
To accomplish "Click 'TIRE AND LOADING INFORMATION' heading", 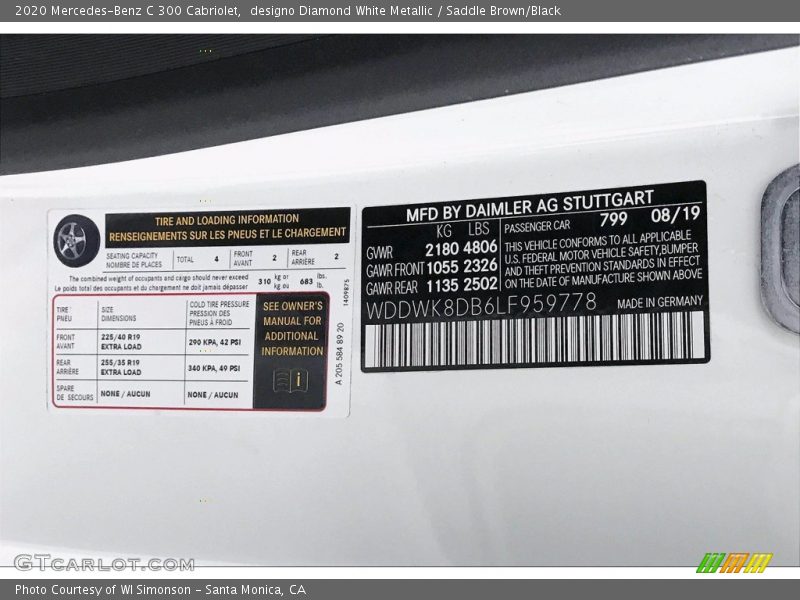I will coord(227,220).
